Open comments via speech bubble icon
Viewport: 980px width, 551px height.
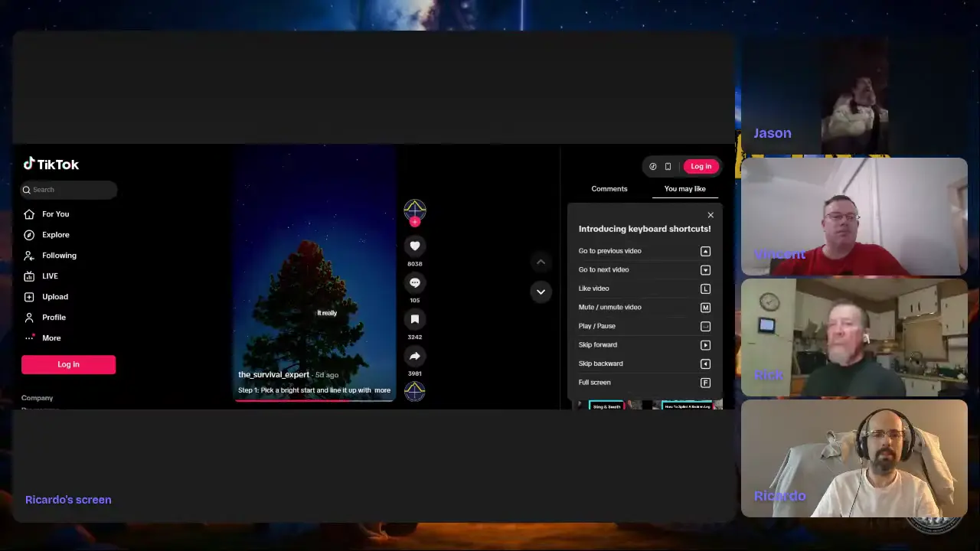[415, 282]
